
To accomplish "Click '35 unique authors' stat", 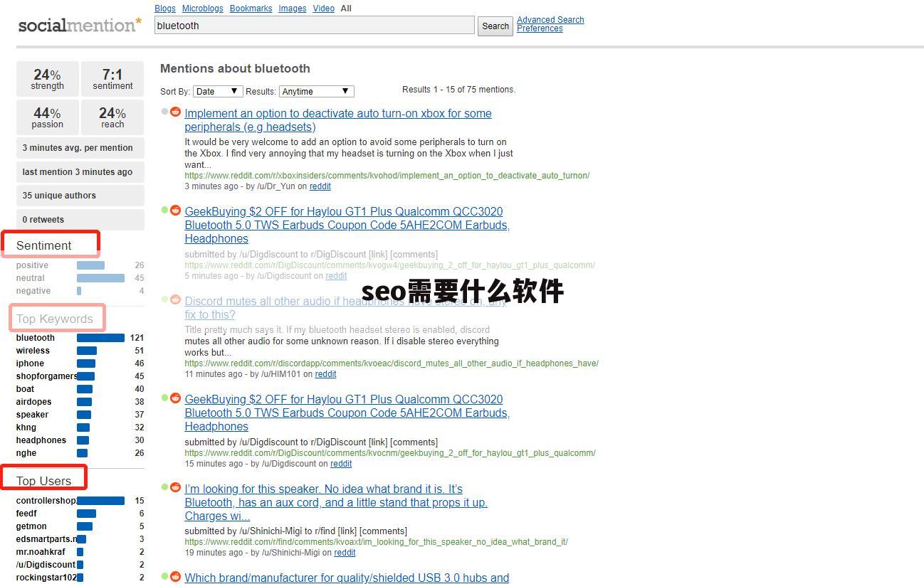I will [80, 196].
